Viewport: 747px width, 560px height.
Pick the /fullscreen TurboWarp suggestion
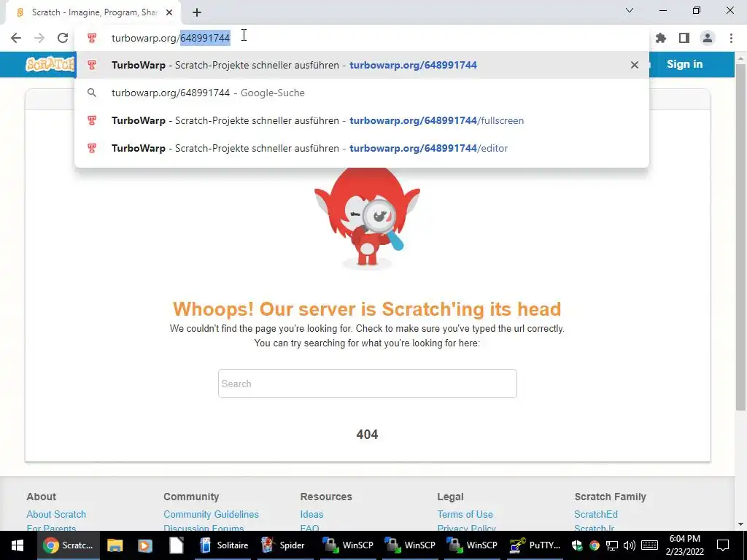coord(362,120)
